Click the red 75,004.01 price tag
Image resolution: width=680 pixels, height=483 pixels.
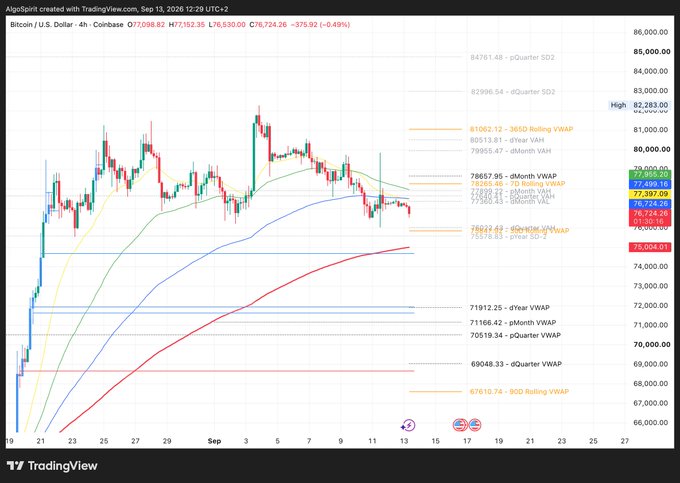tap(650, 247)
